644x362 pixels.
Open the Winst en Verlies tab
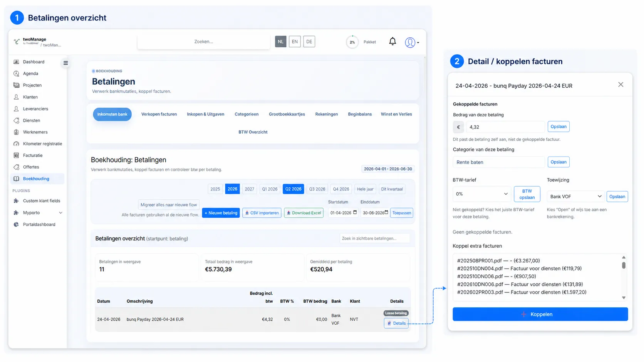pyautogui.click(x=396, y=114)
